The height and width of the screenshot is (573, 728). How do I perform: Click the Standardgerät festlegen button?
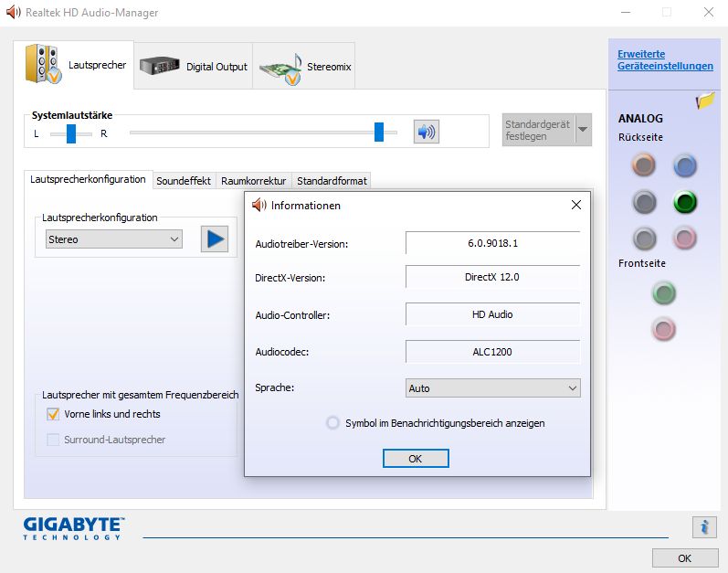tap(539, 130)
